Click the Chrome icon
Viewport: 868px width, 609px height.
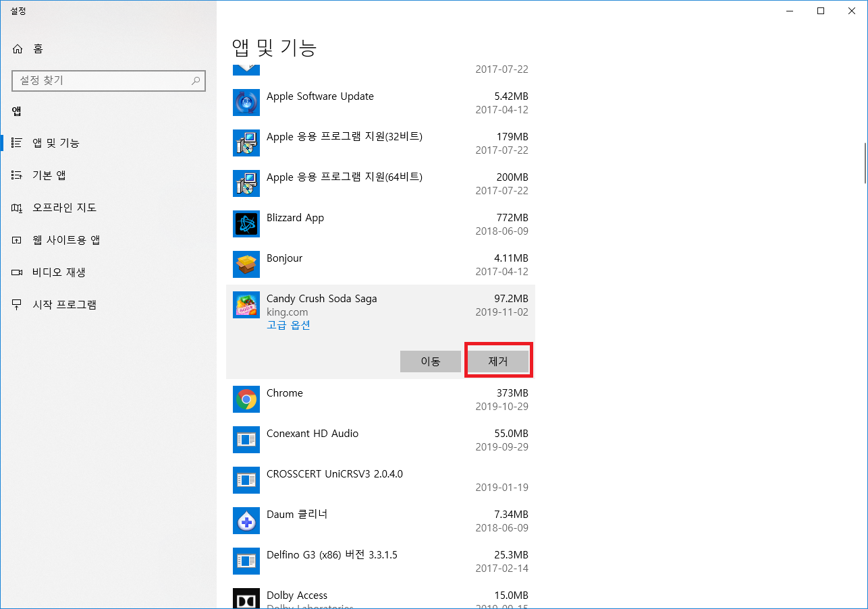[x=246, y=399]
